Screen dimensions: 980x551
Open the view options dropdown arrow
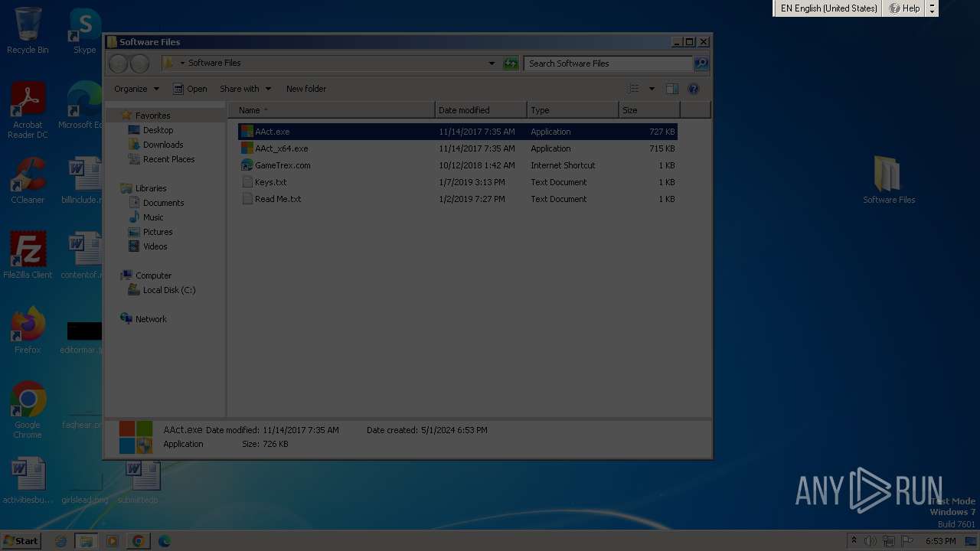(x=652, y=89)
